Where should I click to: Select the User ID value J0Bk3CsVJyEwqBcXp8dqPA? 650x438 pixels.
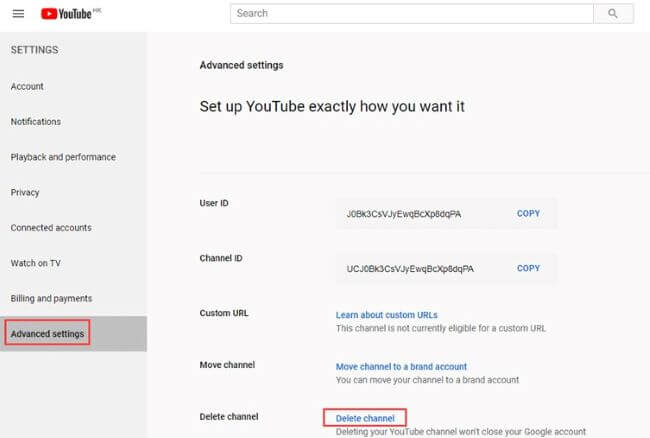(404, 214)
